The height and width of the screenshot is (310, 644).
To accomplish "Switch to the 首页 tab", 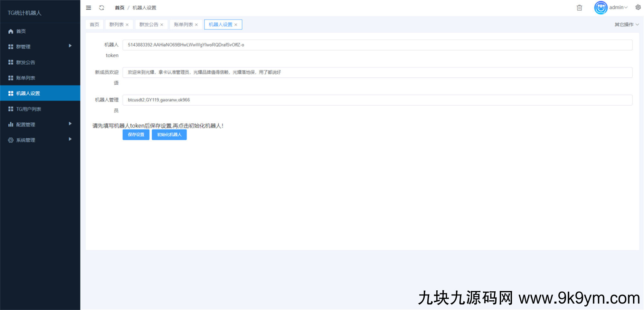I will tap(94, 24).
